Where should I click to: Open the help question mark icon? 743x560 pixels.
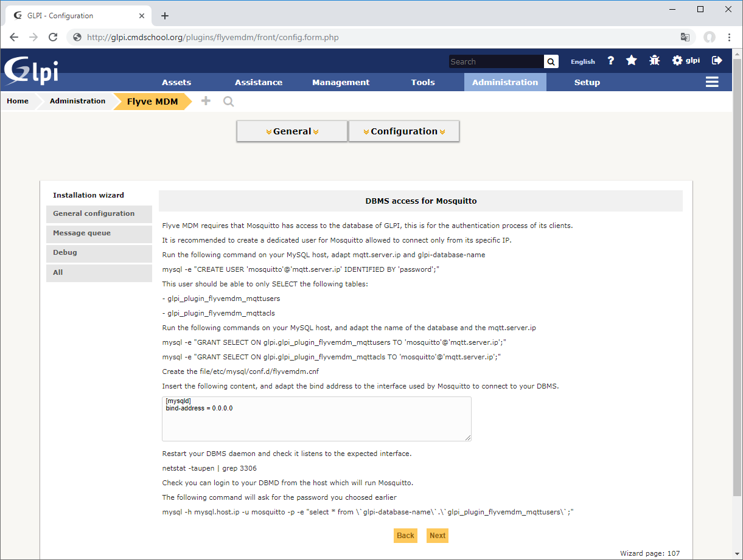(611, 61)
